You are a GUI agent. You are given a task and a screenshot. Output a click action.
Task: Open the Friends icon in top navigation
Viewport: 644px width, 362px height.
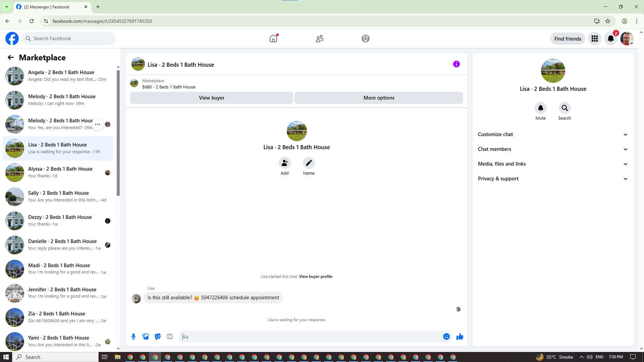pos(320,39)
